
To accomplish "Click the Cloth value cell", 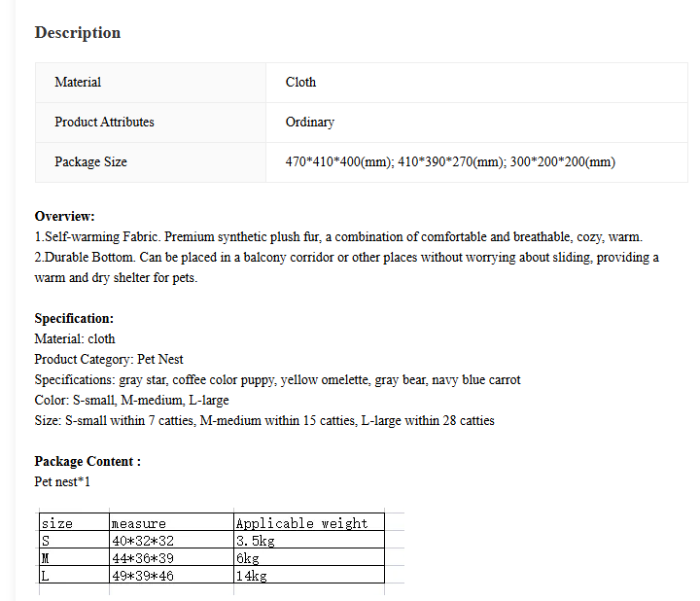I will coord(476,83).
